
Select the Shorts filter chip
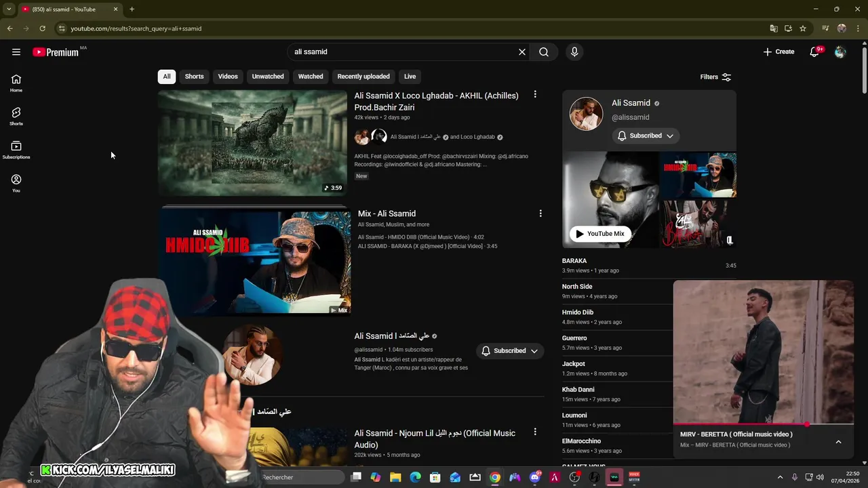pyautogui.click(x=194, y=77)
